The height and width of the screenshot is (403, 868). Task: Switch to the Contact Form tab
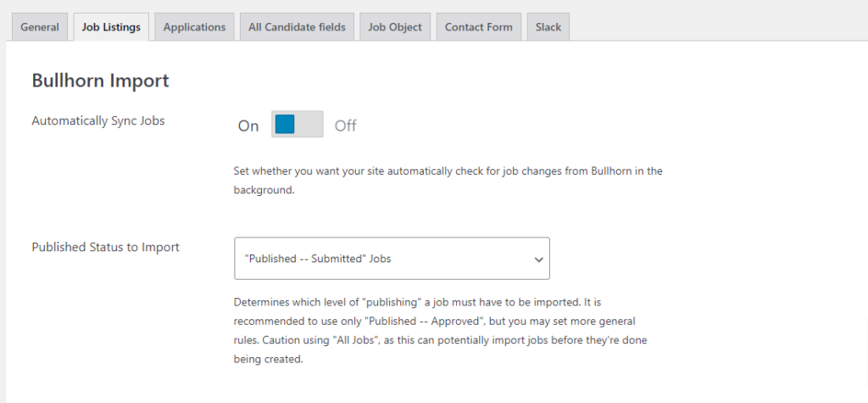(x=479, y=27)
